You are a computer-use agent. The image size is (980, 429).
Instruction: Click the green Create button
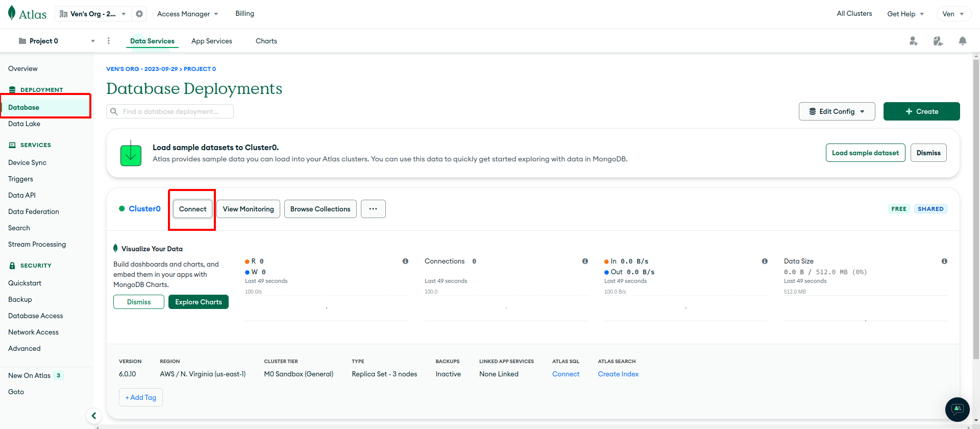pos(921,111)
